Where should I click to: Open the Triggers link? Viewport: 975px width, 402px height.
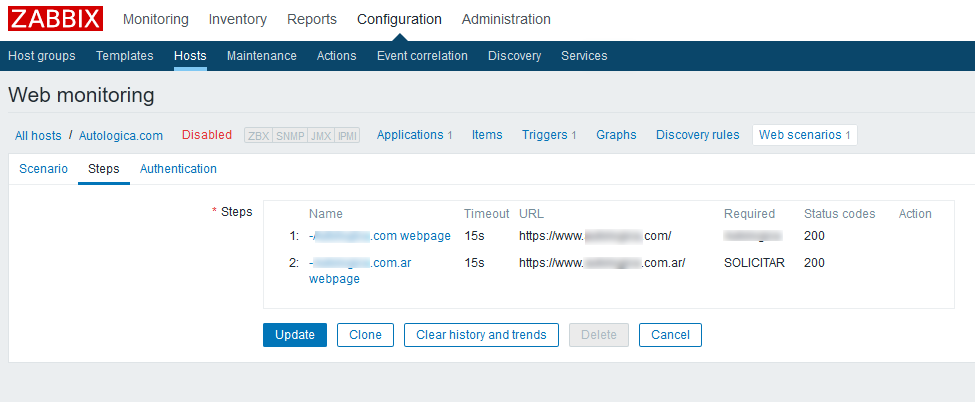(545, 135)
